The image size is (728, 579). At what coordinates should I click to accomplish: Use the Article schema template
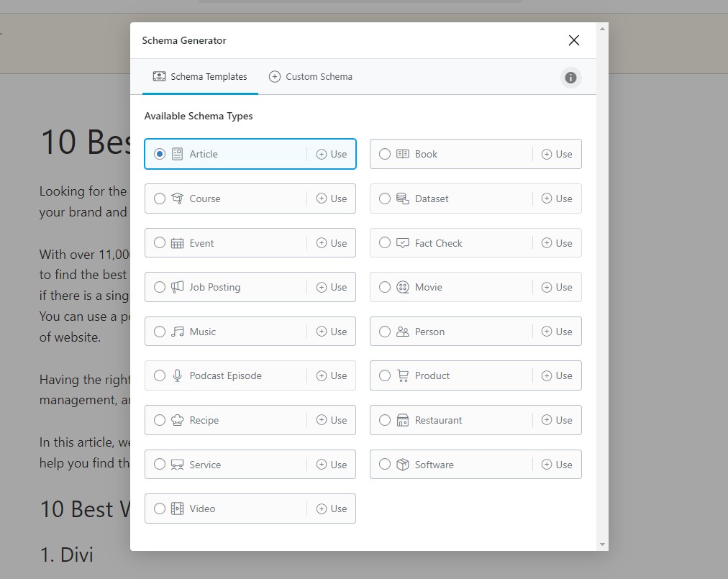[332, 154]
